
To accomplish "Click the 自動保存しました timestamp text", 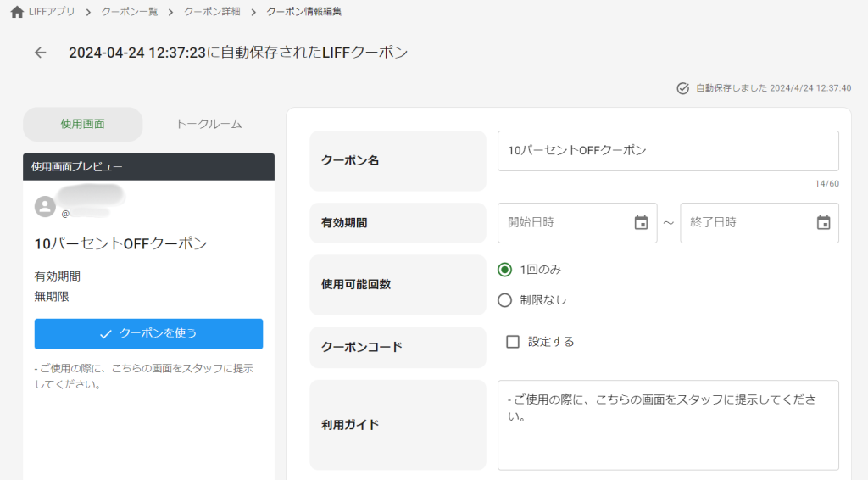I will click(773, 88).
